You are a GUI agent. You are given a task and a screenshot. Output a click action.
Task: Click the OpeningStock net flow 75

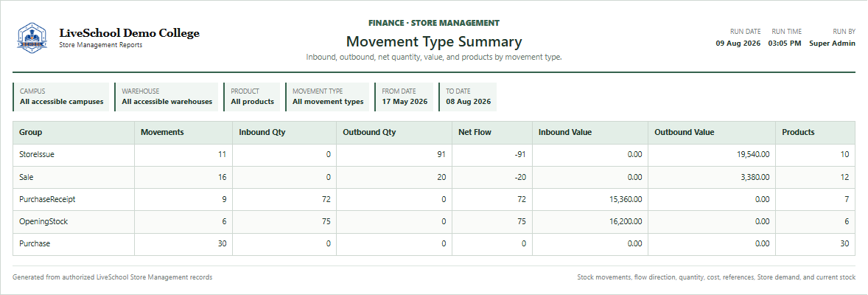point(522,221)
